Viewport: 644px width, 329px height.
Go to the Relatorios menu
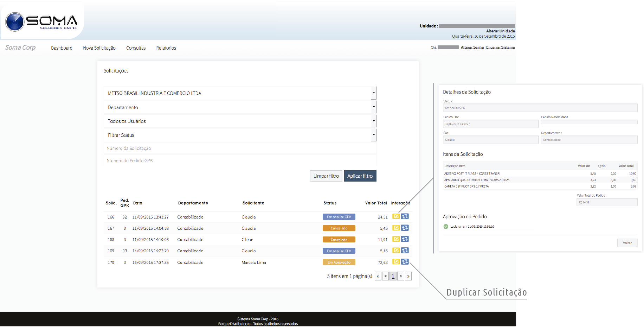pos(166,48)
